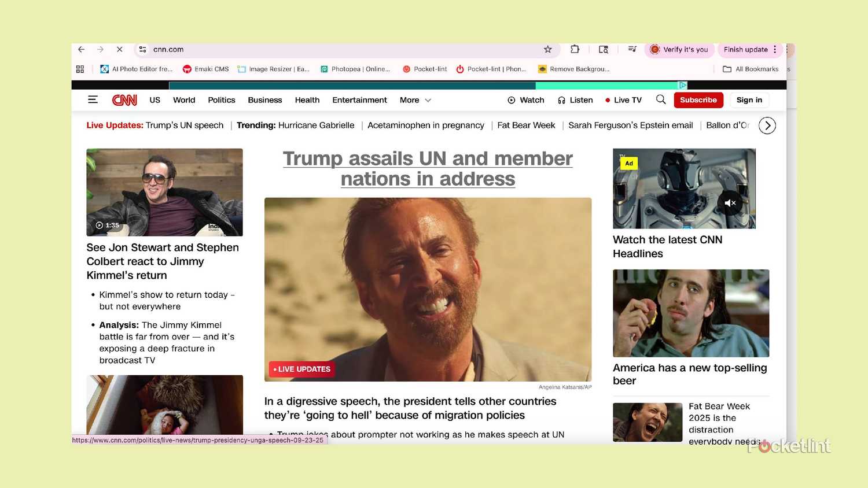The width and height of the screenshot is (868, 488).
Task: Select the Politics navigation item
Action: (x=222, y=100)
